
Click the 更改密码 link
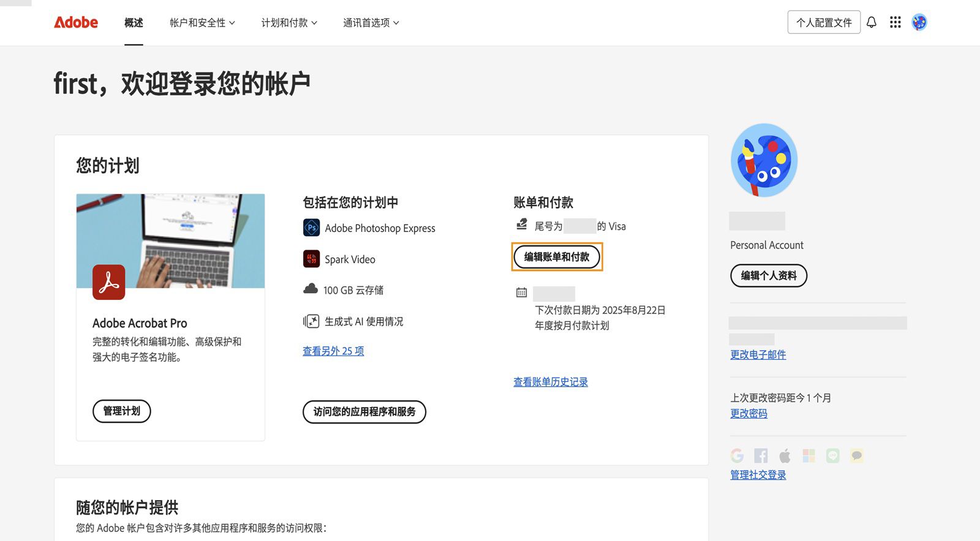748,413
